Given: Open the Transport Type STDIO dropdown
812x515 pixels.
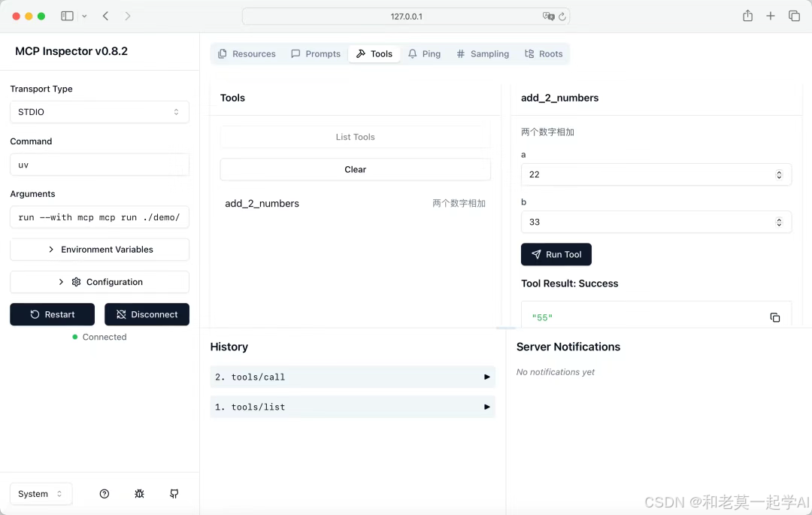Looking at the screenshot, I should click(99, 112).
